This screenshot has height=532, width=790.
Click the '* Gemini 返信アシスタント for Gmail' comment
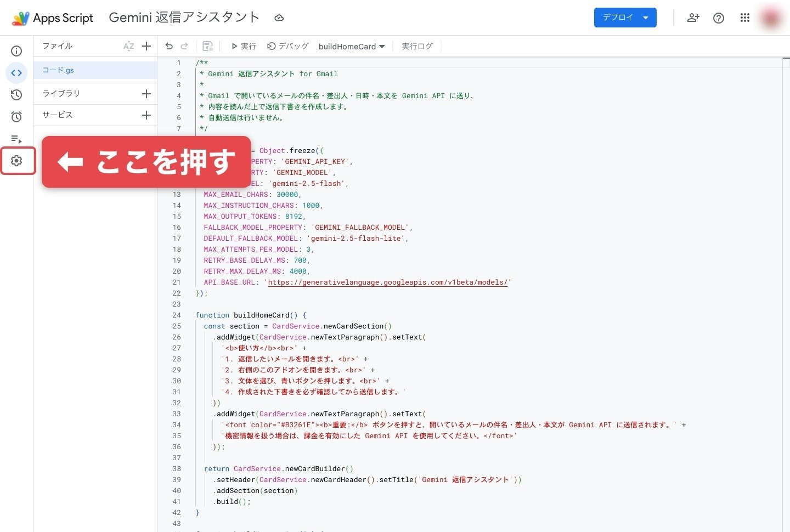coord(269,74)
